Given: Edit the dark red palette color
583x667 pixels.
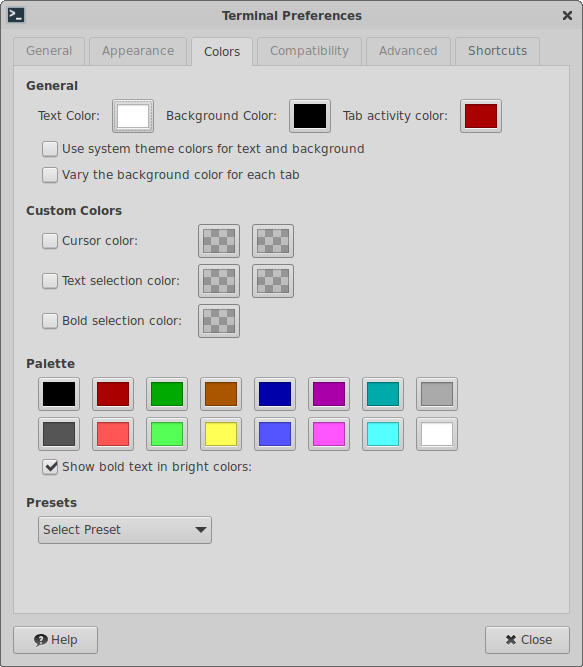Looking at the screenshot, I should coord(113,394).
